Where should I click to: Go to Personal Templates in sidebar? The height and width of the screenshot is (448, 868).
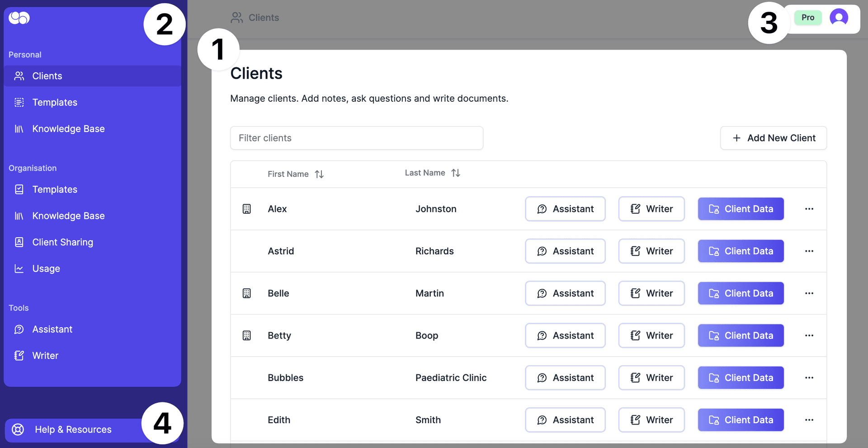(x=55, y=103)
